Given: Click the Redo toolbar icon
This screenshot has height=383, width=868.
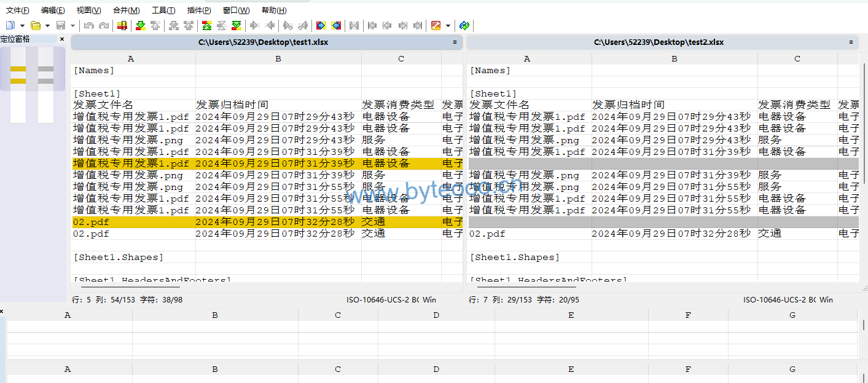Looking at the screenshot, I should pos(104,25).
